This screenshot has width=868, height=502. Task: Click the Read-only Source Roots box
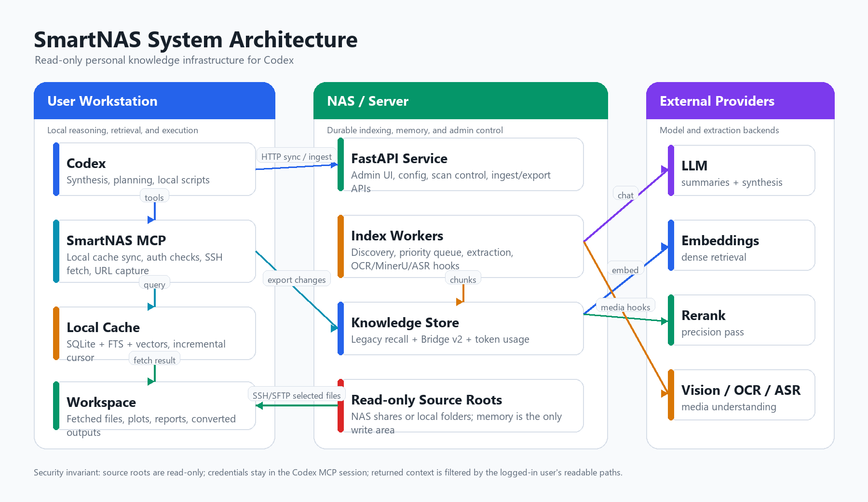pos(461,405)
